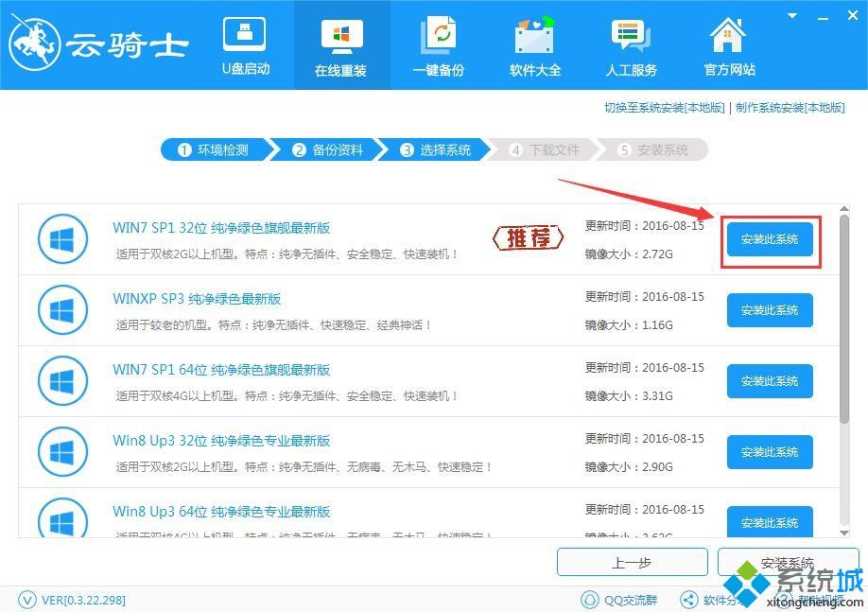This screenshot has width=868, height=612.
Task: Install the WINXP SP3 system
Action: pyautogui.click(x=770, y=310)
